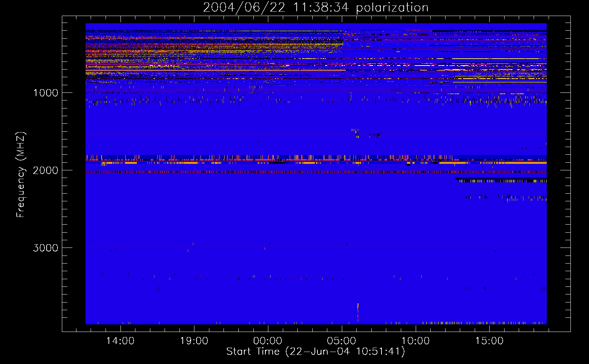Click the "14:00" time tick label

tap(120, 341)
